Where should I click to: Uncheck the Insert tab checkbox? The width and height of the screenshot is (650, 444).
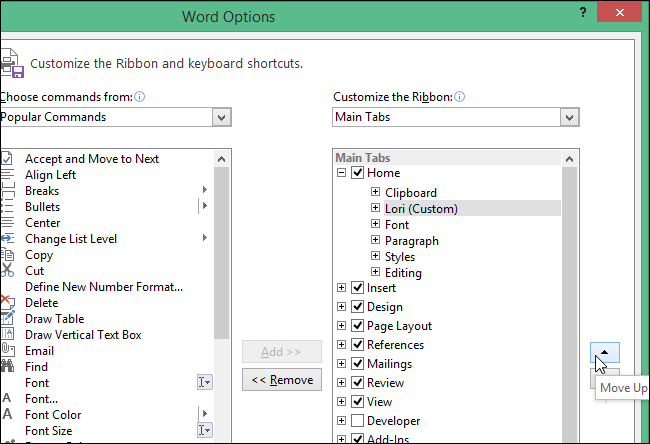click(x=357, y=289)
